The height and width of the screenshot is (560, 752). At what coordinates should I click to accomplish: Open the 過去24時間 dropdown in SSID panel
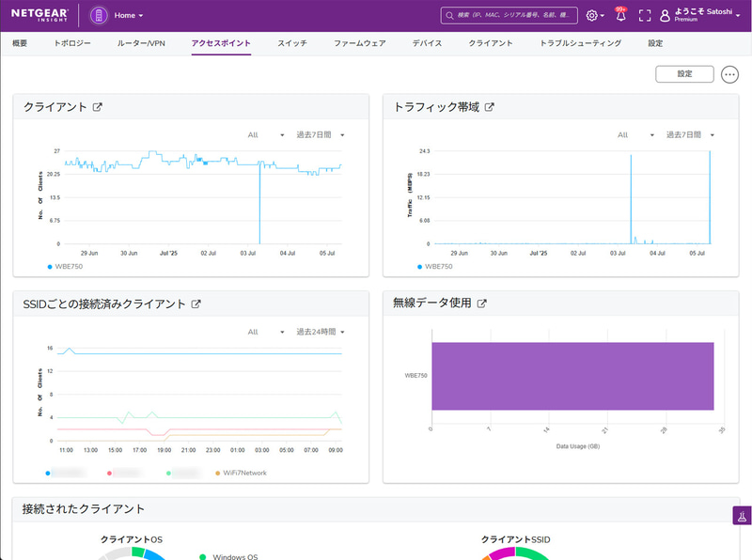coord(318,332)
